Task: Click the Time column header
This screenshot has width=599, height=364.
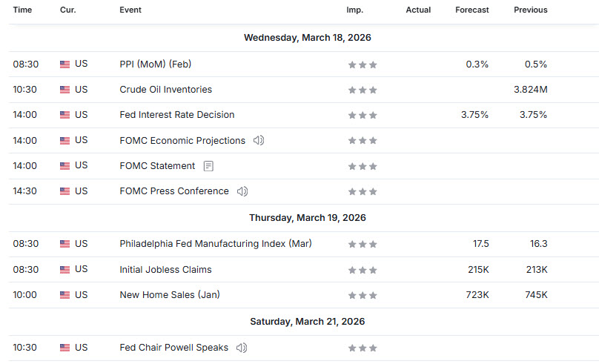Action: [x=22, y=10]
